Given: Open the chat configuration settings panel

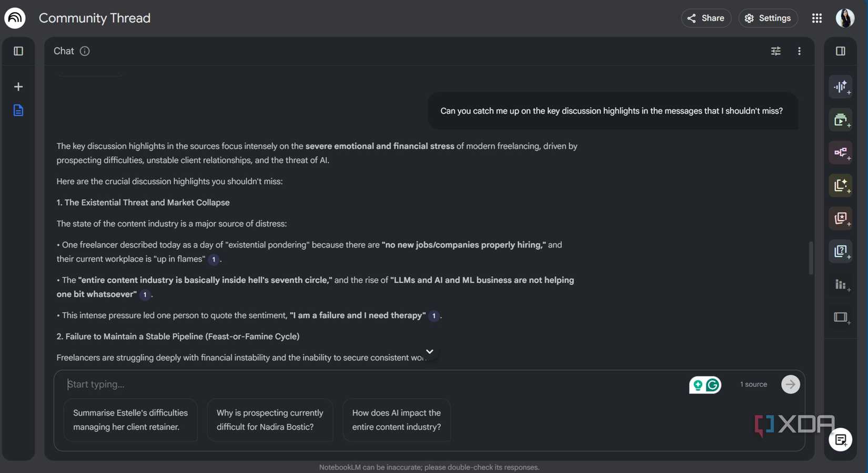Looking at the screenshot, I should (775, 50).
